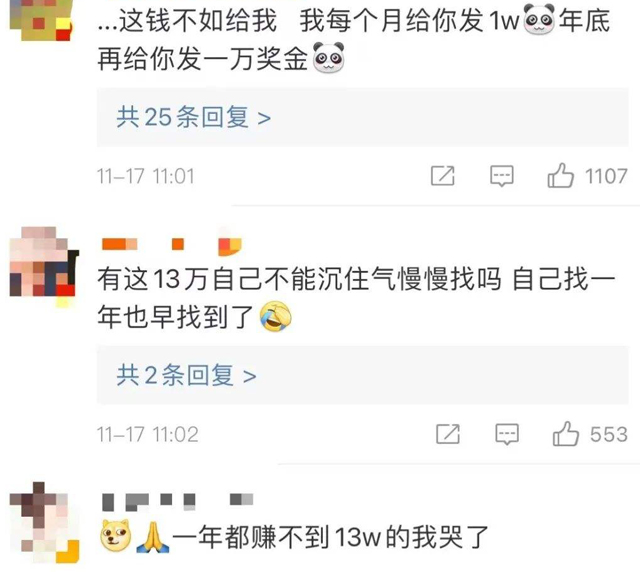Open the first commenter's pixelated avatar
The width and height of the screenshot is (640, 572).
click(41, 20)
